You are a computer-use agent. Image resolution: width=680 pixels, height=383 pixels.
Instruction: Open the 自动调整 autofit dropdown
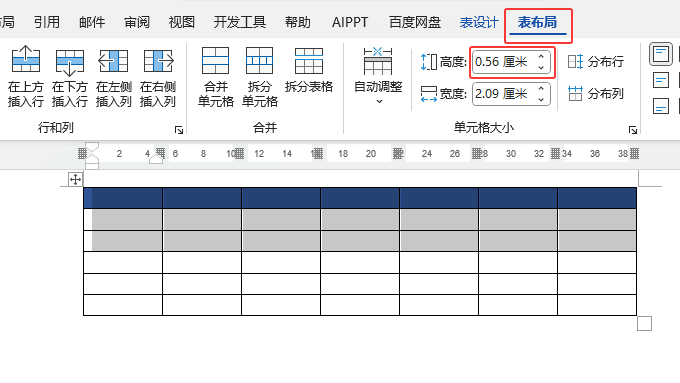[378, 76]
